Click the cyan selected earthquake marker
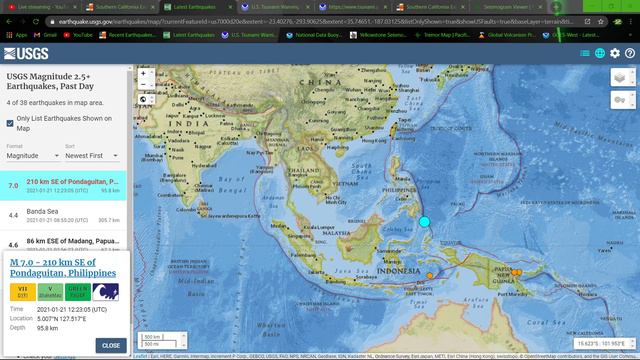640x360 pixels. [424, 222]
